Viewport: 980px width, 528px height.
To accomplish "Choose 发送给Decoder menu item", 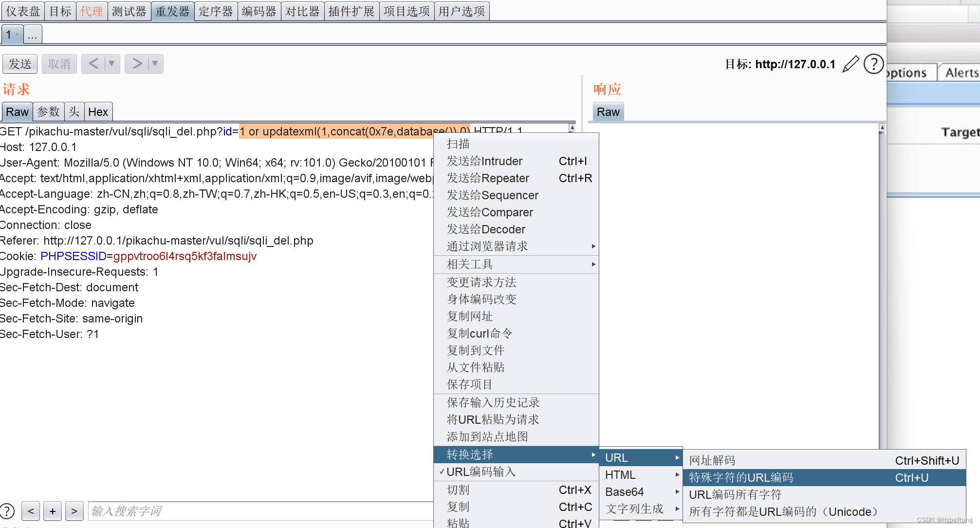I will [516, 229].
